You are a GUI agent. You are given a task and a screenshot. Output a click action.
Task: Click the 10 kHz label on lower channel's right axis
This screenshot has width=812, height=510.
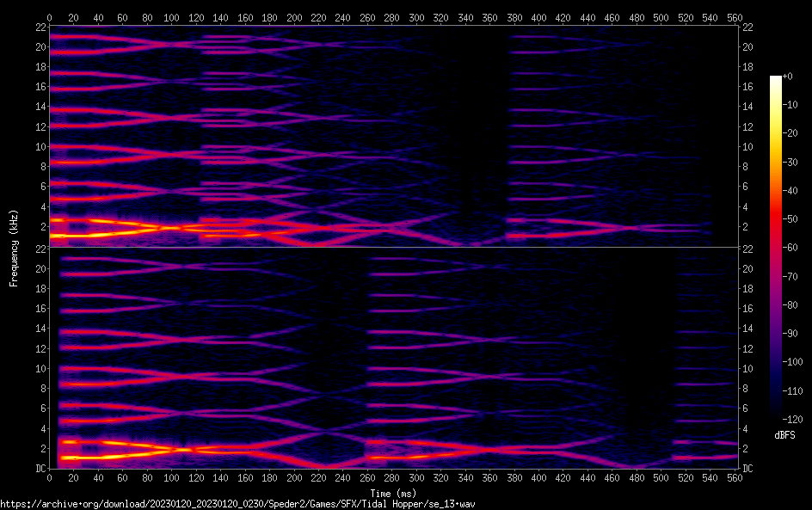coord(747,368)
